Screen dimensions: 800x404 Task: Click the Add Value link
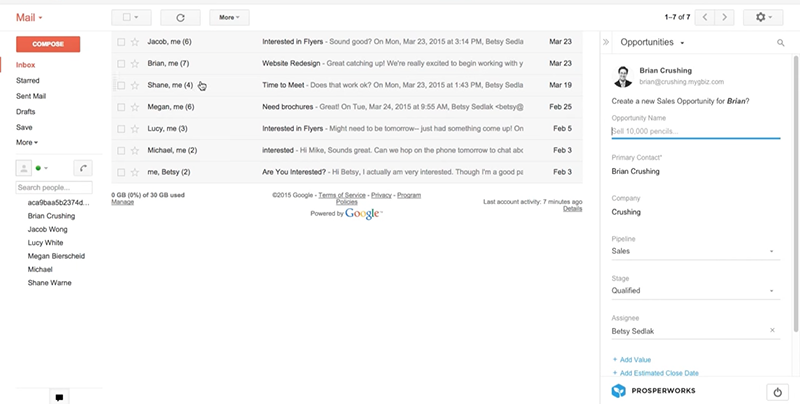click(634, 359)
